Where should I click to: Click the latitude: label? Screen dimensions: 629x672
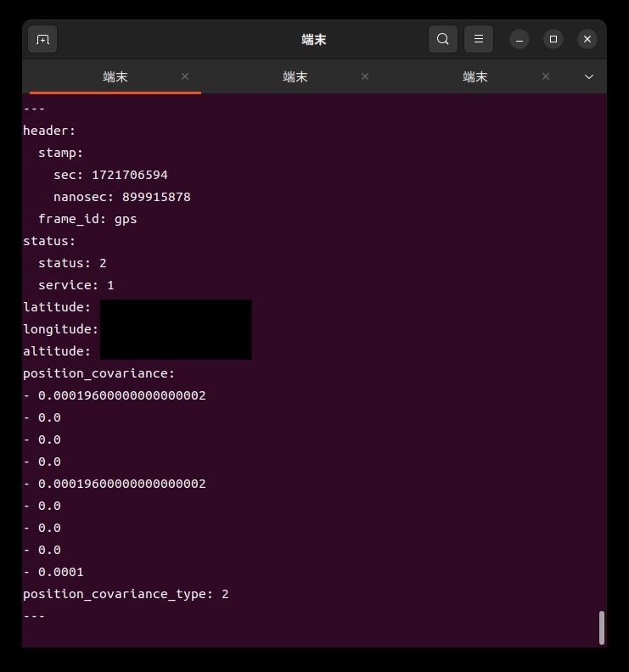57,307
